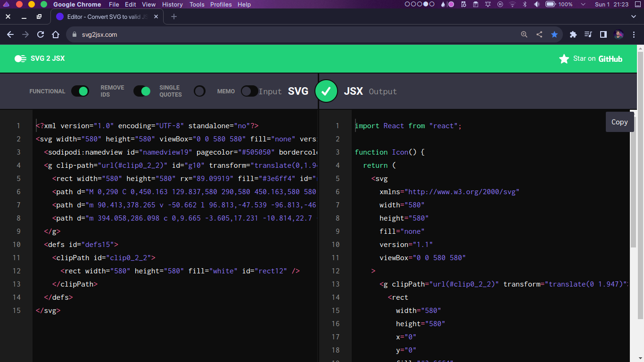Click the lock site info icon

tap(74, 34)
